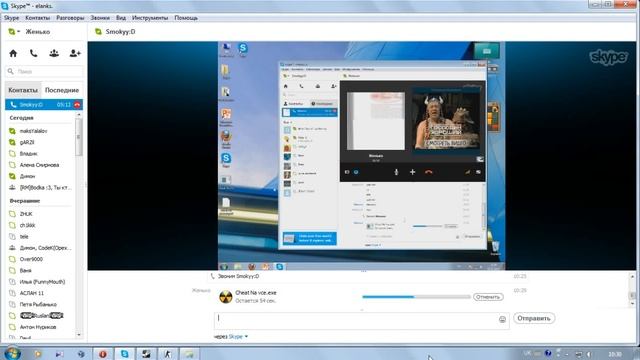
Task: Open the Помощь menu
Action: point(186,18)
